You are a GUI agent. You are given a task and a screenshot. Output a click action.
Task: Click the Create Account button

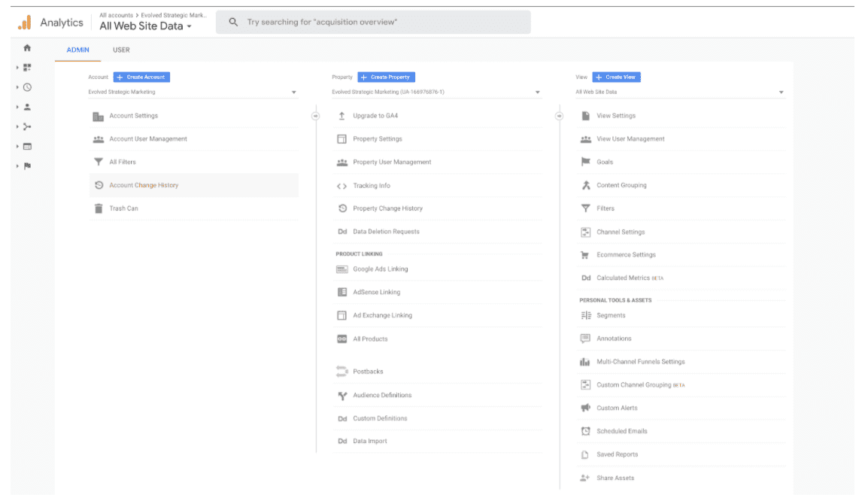coord(141,77)
